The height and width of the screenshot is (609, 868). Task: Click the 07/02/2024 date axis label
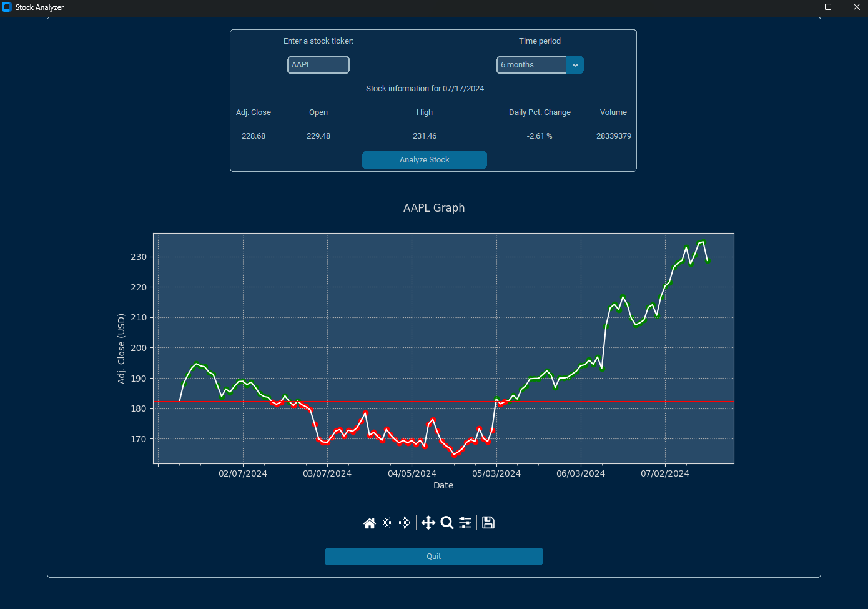(x=665, y=473)
